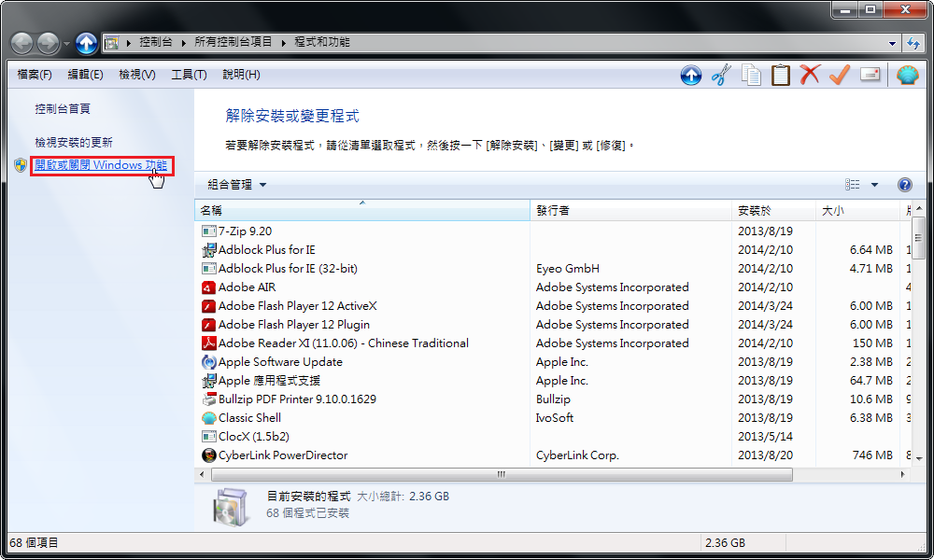Click the Adobe AIR red icon
Screen dimensions: 934x560
pyautogui.click(x=208, y=287)
